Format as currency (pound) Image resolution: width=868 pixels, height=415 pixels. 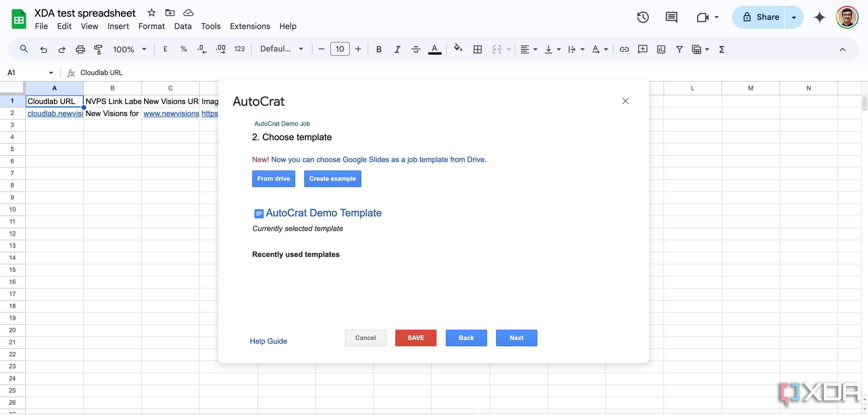(x=165, y=49)
